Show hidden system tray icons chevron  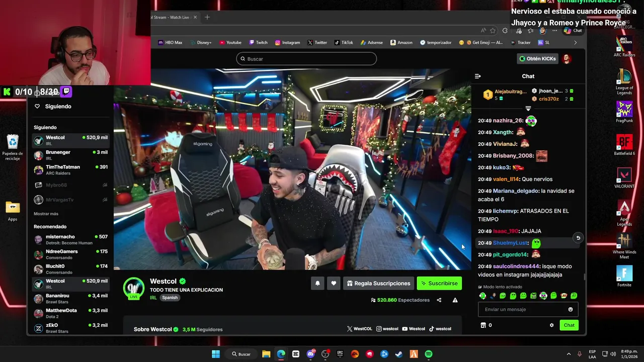click(x=569, y=354)
